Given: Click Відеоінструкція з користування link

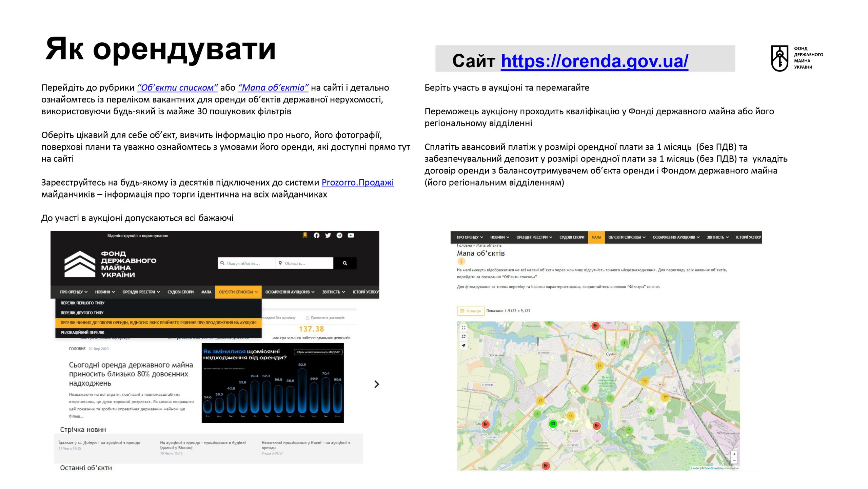Looking at the screenshot, I should [x=138, y=236].
